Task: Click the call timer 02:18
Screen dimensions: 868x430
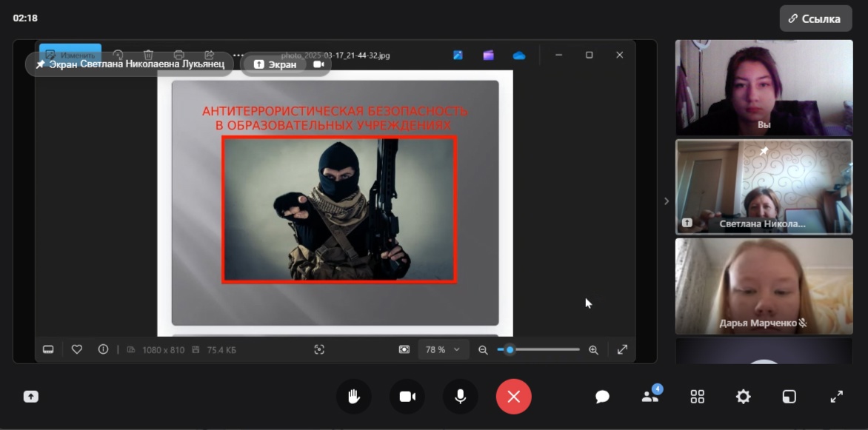Action: click(x=25, y=18)
